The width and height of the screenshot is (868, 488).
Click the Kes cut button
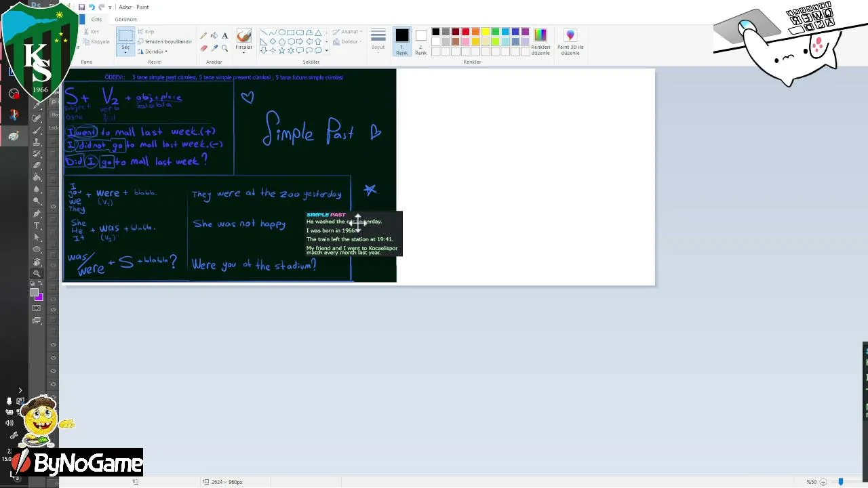tap(91, 32)
